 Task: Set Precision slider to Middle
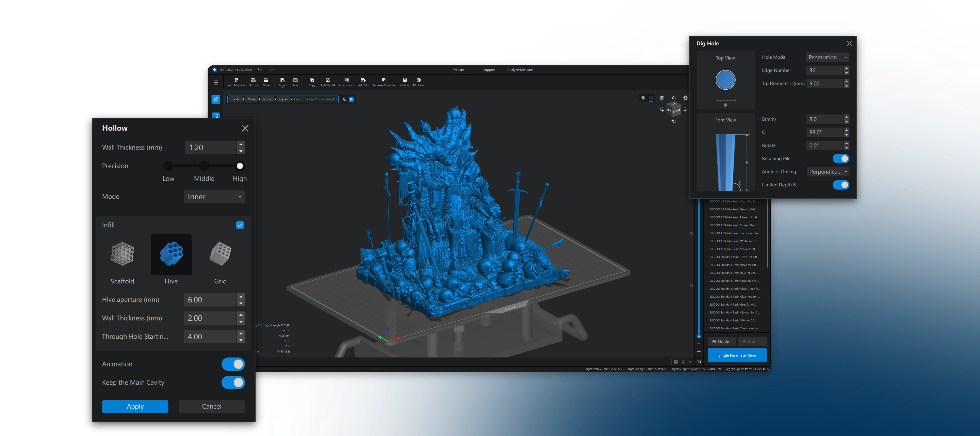pyautogui.click(x=204, y=166)
